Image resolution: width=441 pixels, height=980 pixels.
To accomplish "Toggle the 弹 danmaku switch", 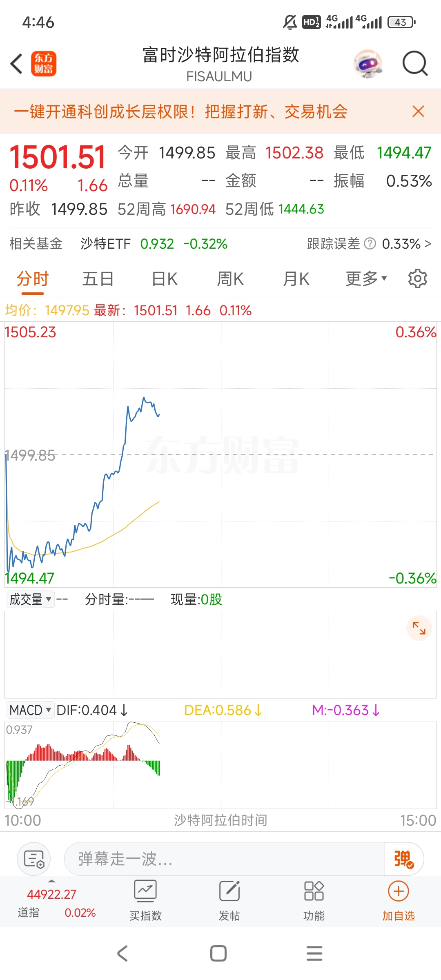I will coord(404,859).
